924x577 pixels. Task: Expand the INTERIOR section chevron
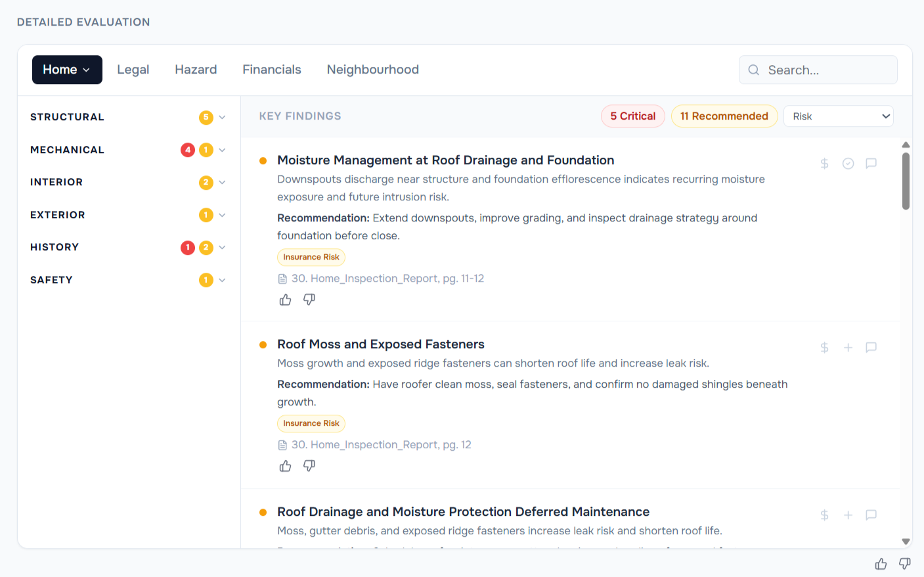[222, 183]
